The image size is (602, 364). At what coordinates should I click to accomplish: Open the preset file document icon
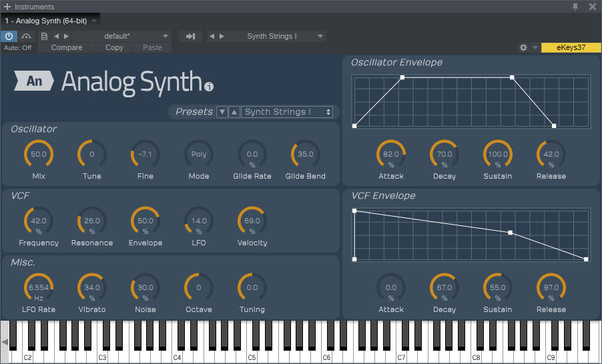tap(44, 36)
